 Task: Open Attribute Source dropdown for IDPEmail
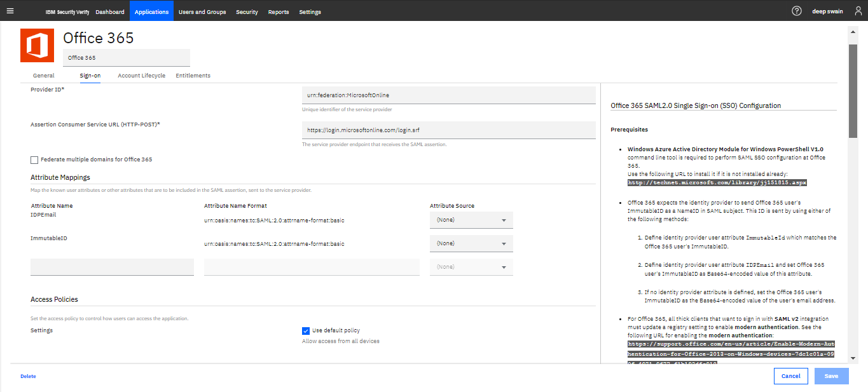tap(471, 220)
